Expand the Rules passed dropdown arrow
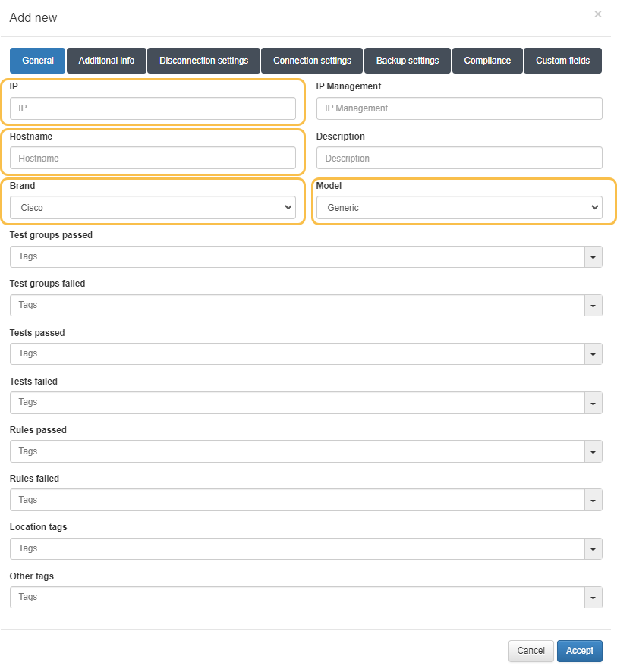 coord(593,451)
